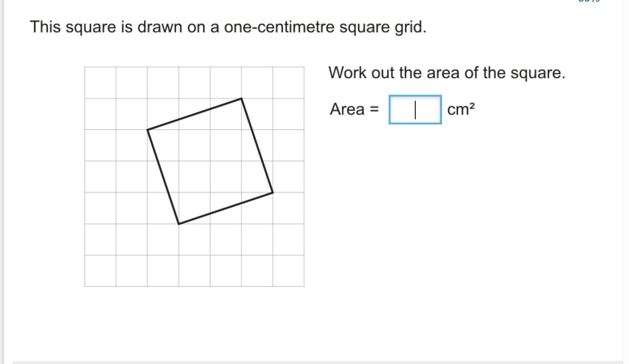The height and width of the screenshot is (364, 629).
Task: Click the bottom-left cell of the grid
Action: point(100,271)
